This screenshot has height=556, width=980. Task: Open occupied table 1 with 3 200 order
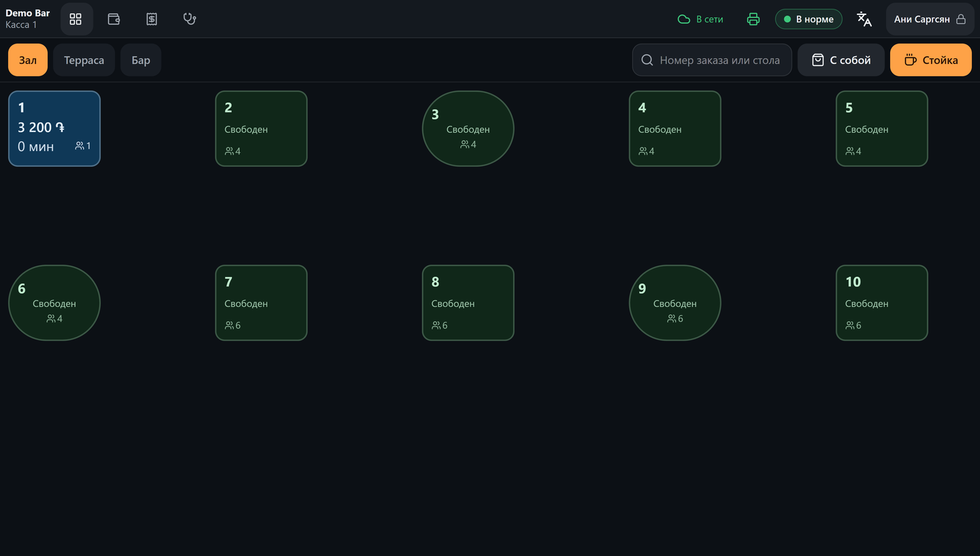(54, 129)
